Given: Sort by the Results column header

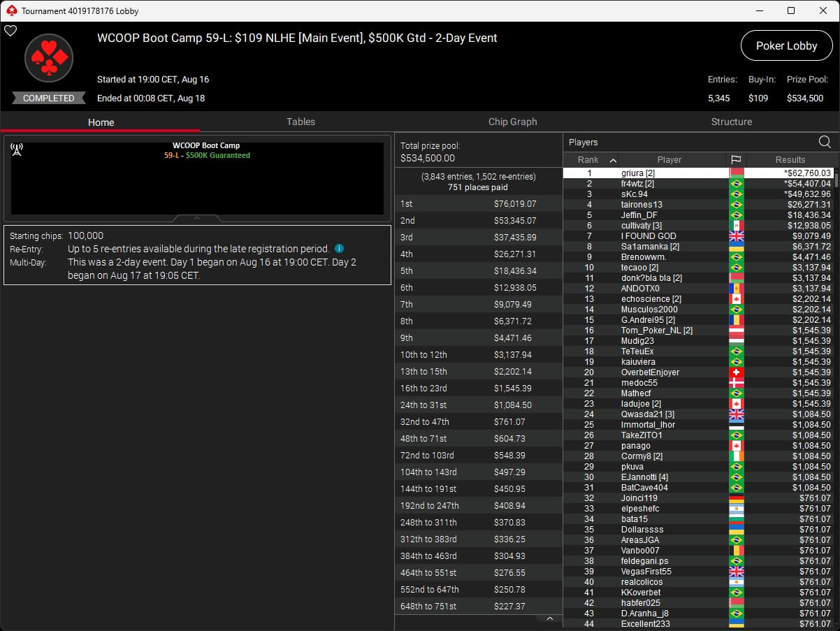Looking at the screenshot, I should coord(790,160).
